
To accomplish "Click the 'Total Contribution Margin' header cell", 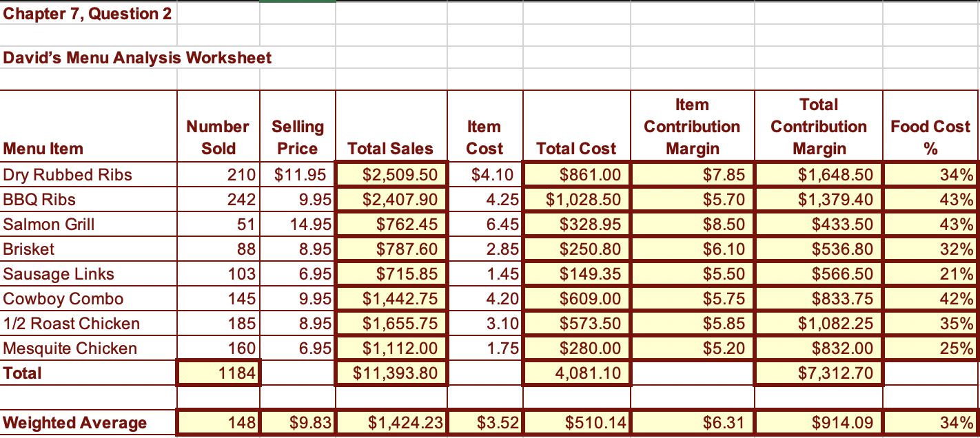I will (819, 126).
